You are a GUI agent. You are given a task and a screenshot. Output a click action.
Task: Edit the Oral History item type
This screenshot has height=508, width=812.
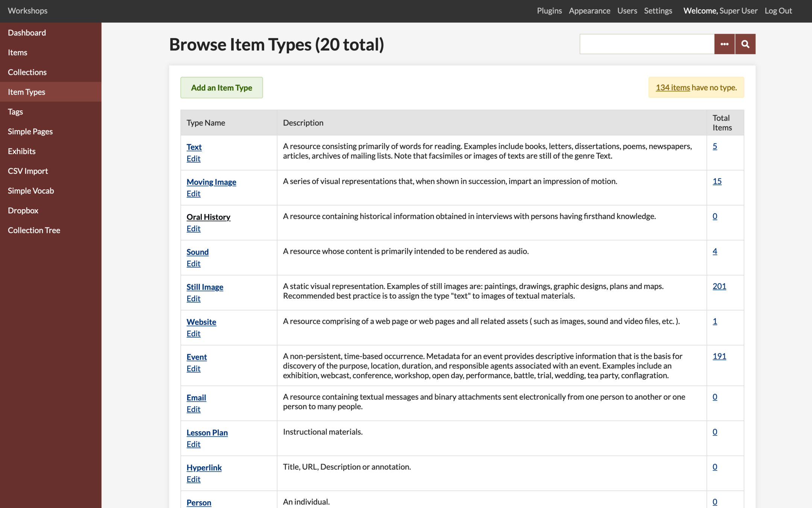click(x=193, y=228)
